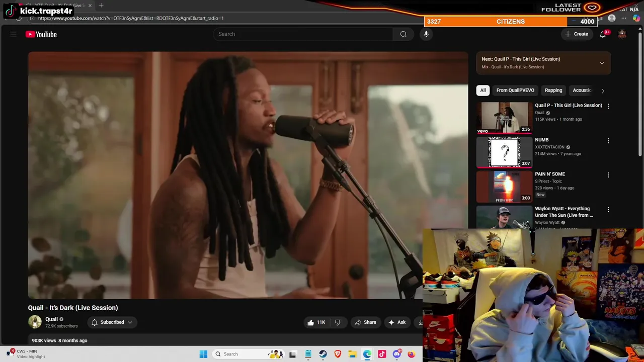Open Waylon Wyatt Everything Under The Sun title
Image resolution: width=644 pixels, height=362 pixels.
click(x=563, y=212)
